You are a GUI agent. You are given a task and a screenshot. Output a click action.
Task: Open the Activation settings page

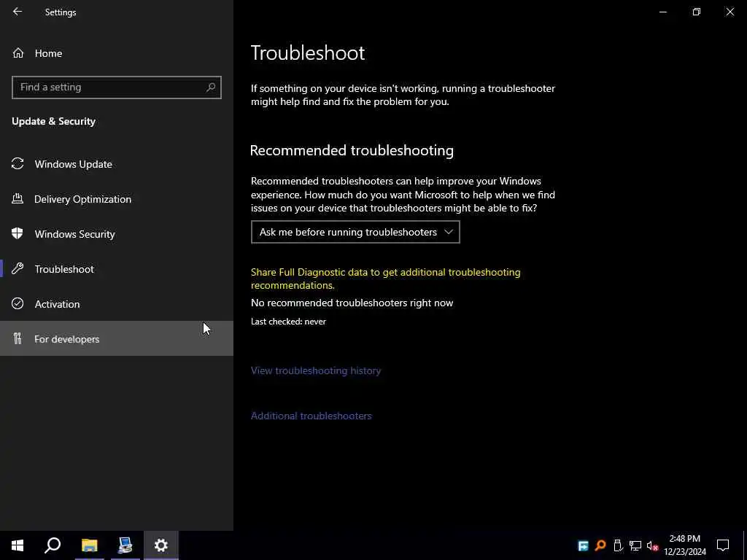pos(117,304)
